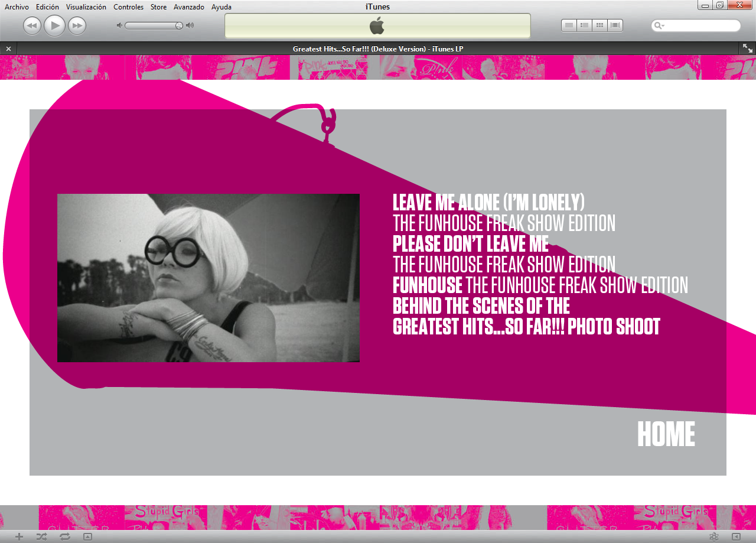Click the Previous track rewind button
Image resolution: width=756 pixels, height=543 pixels.
(x=32, y=25)
